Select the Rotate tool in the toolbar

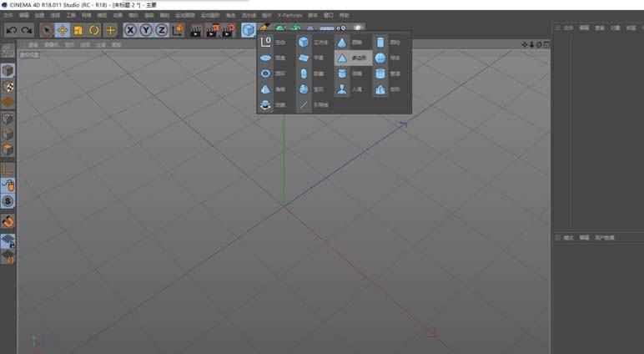pyautogui.click(x=94, y=30)
